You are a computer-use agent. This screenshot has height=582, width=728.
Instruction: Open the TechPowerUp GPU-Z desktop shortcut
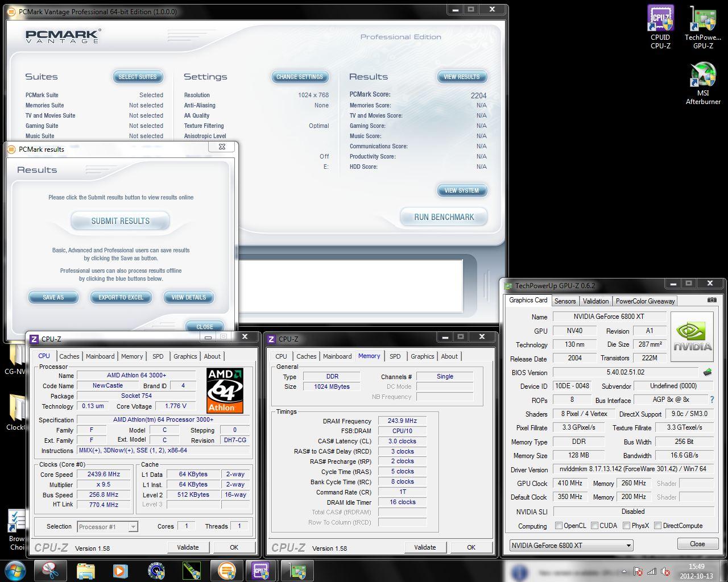tap(703, 27)
